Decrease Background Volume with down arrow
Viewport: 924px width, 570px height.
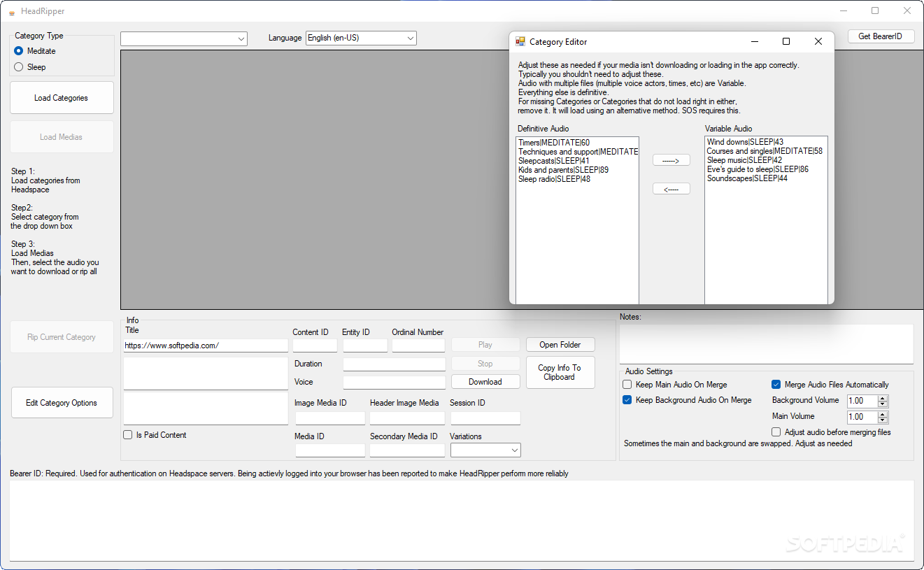[x=883, y=404]
